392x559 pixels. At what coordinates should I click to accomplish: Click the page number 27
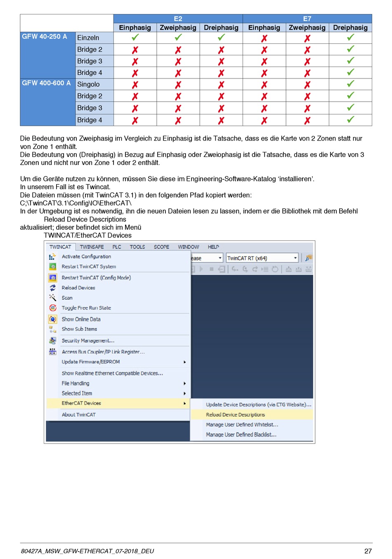(x=368, y=551)
